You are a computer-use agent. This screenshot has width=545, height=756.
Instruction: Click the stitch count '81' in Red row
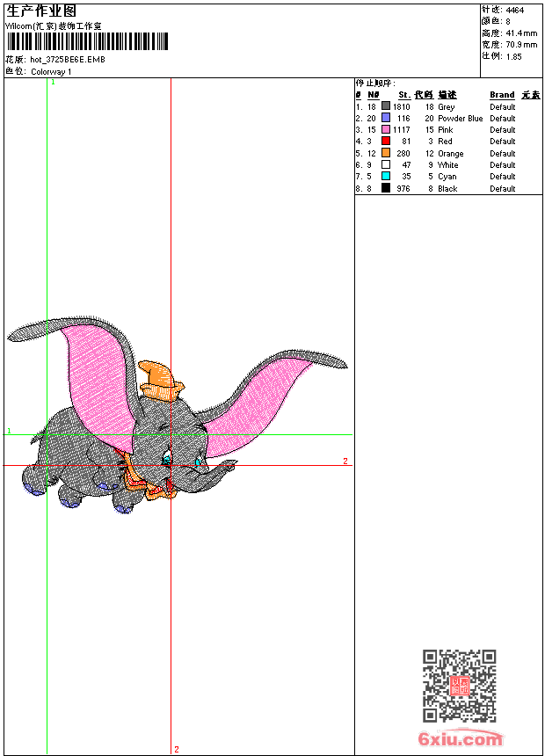tap(406, 142)
